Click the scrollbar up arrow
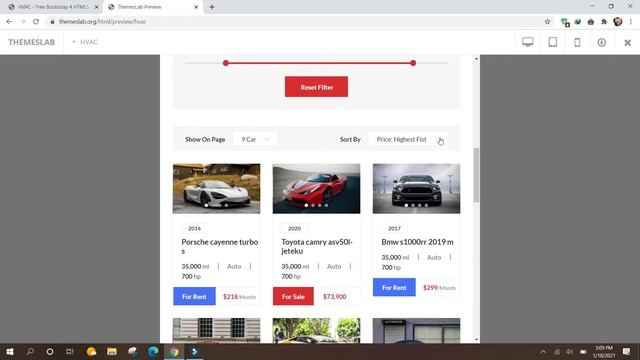 pos(476,59)
